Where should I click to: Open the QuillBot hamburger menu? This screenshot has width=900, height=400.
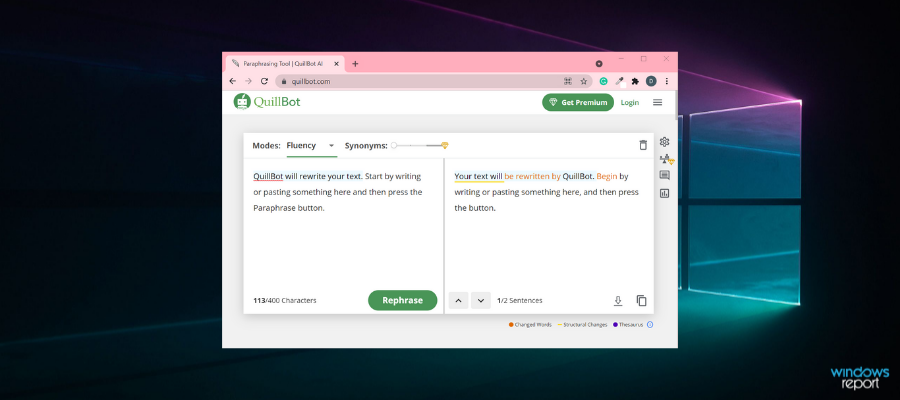pyautogui.click(x=658, y=102)
